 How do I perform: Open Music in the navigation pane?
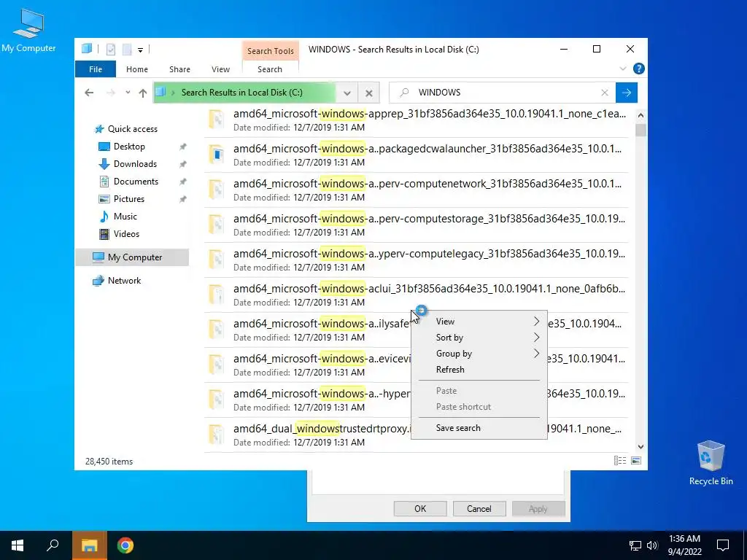[x=125, y=216]
